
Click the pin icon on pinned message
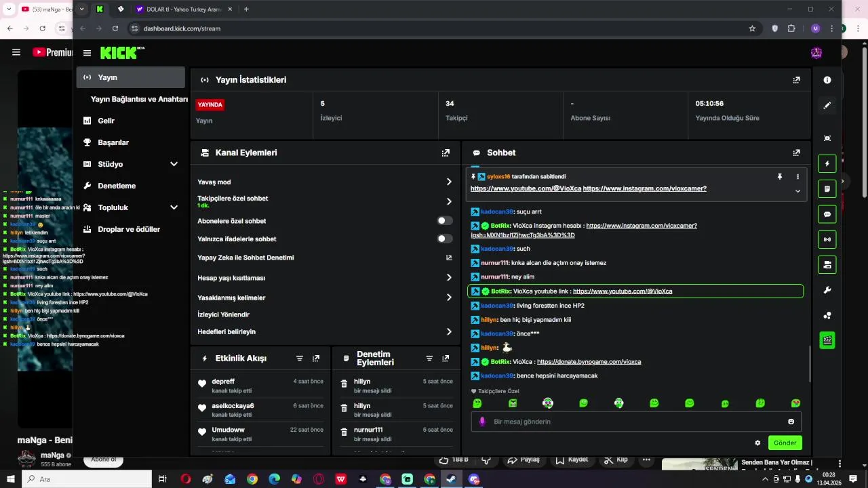tap(780, 176)
